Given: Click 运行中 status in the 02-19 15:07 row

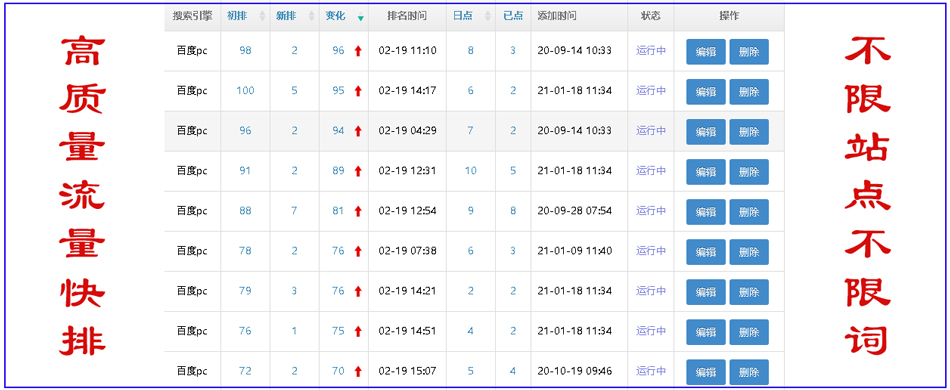Looking at the screenshot, I should click(651, 371).
